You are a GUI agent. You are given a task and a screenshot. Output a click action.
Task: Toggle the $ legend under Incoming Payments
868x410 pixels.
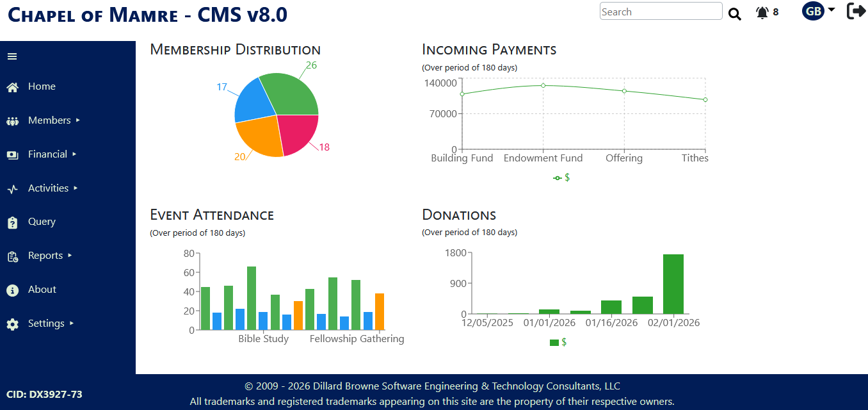click(561, 177)
